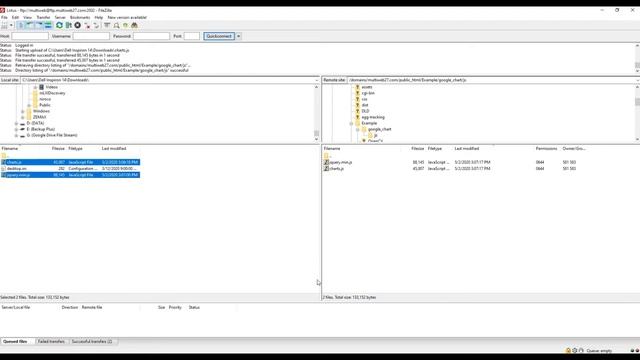Toggle the transfer queue display
Image resolution: width=640 pixels, height=360 pixels.
48,25
